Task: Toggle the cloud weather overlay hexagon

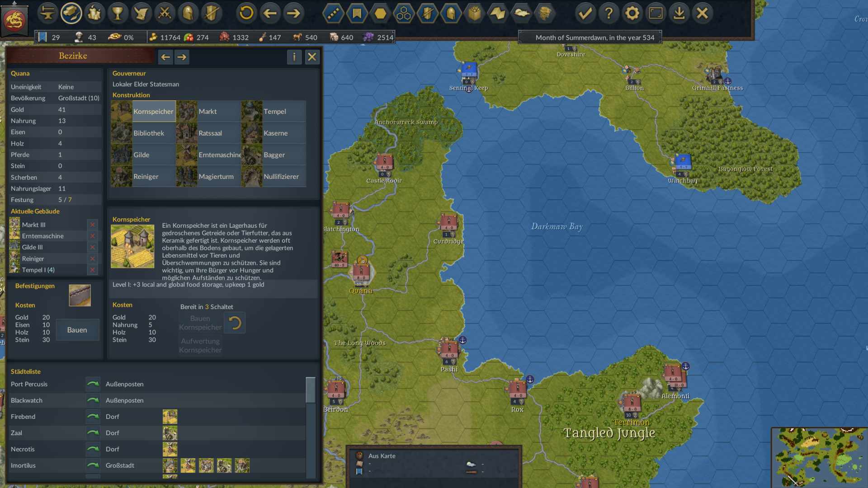Action: [521, 13]
